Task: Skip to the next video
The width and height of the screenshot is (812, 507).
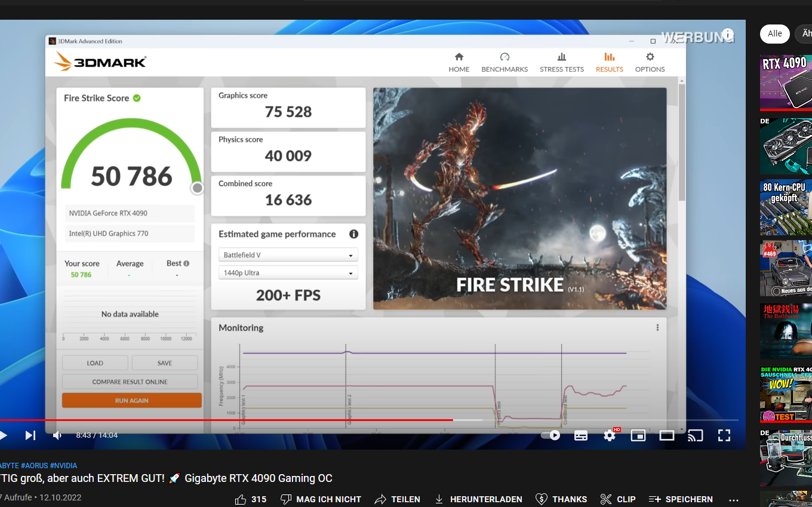Action: (x=30, y=435)
